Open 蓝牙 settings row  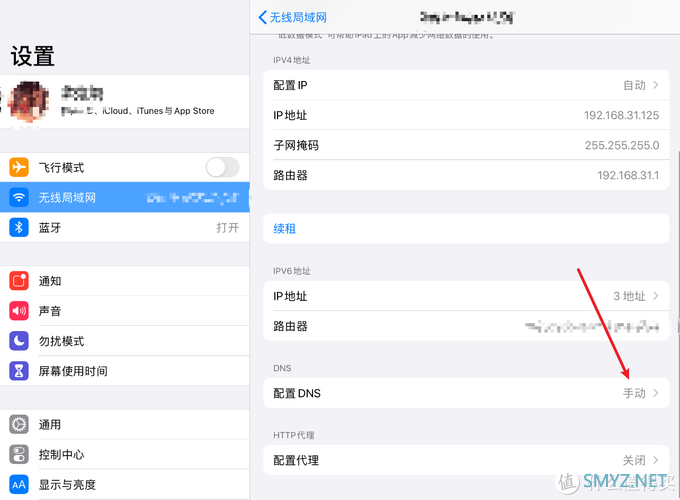(125, 228)
